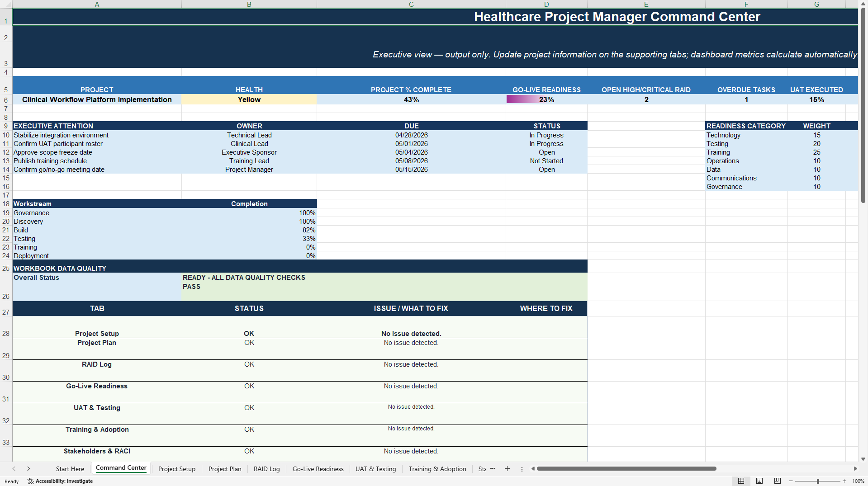868x486 pixels.
Task: Open the Training & Adoption sheet tab
Action: coord(437,469)
